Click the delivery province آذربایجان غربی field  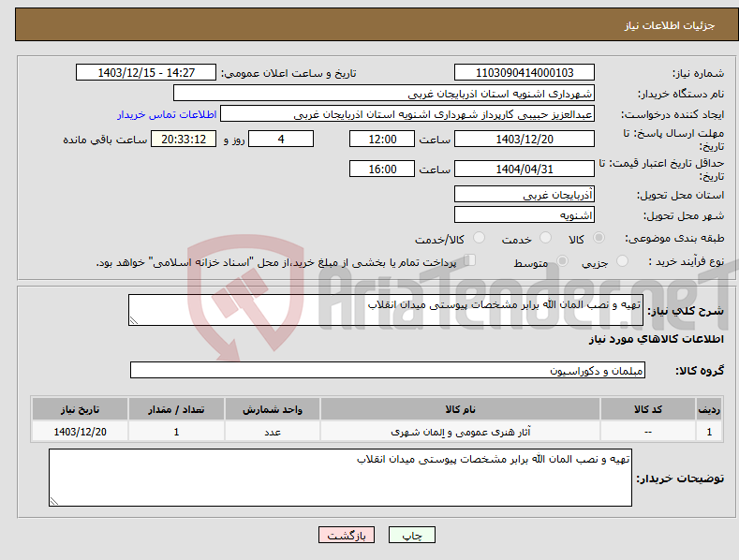525,194
